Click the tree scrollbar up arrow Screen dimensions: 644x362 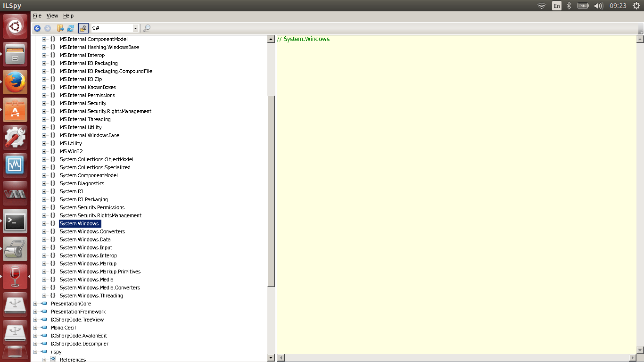tap(271, 39)
